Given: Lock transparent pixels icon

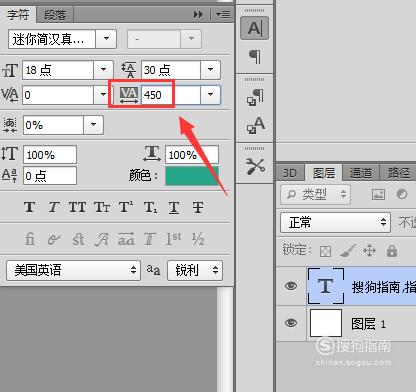Looking at the screenshot, I should (x=325, y=251).
